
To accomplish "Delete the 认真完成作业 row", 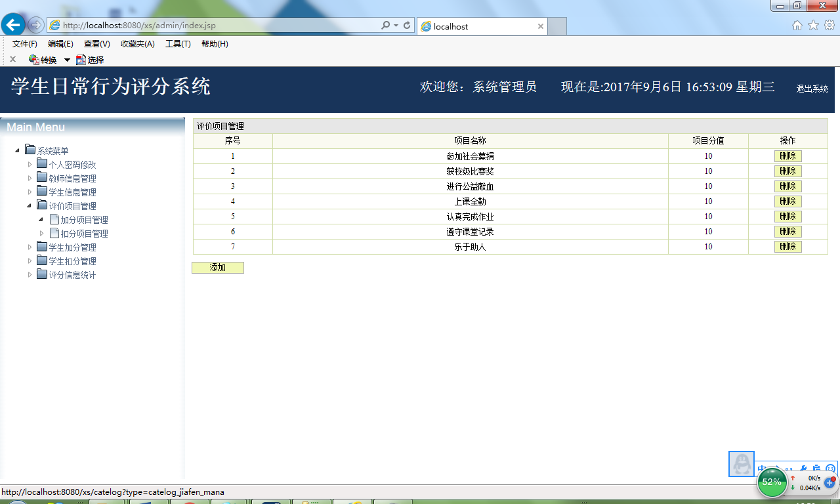I will pos(788,217).
